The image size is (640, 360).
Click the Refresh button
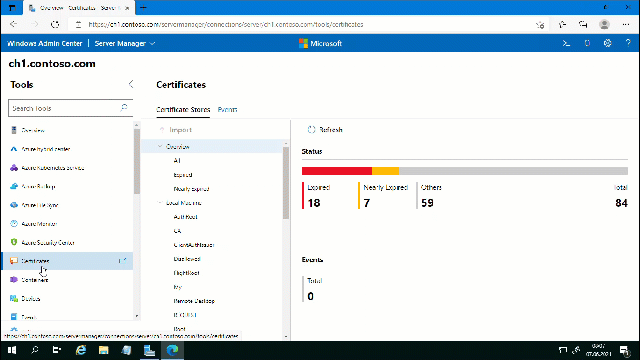(325, 129)
